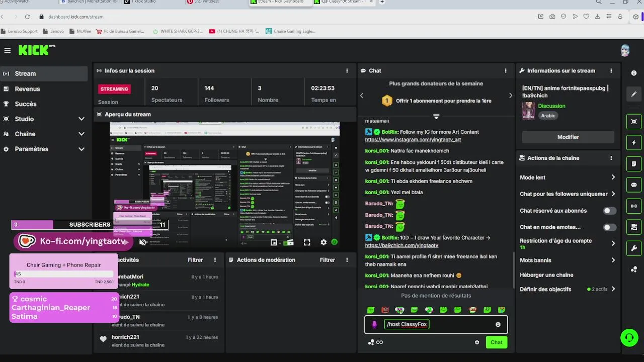The image size is (644, 362).
Task: Open the ba9chich.com link in chat
Action: pyautogui.click(x=401, y=245)
